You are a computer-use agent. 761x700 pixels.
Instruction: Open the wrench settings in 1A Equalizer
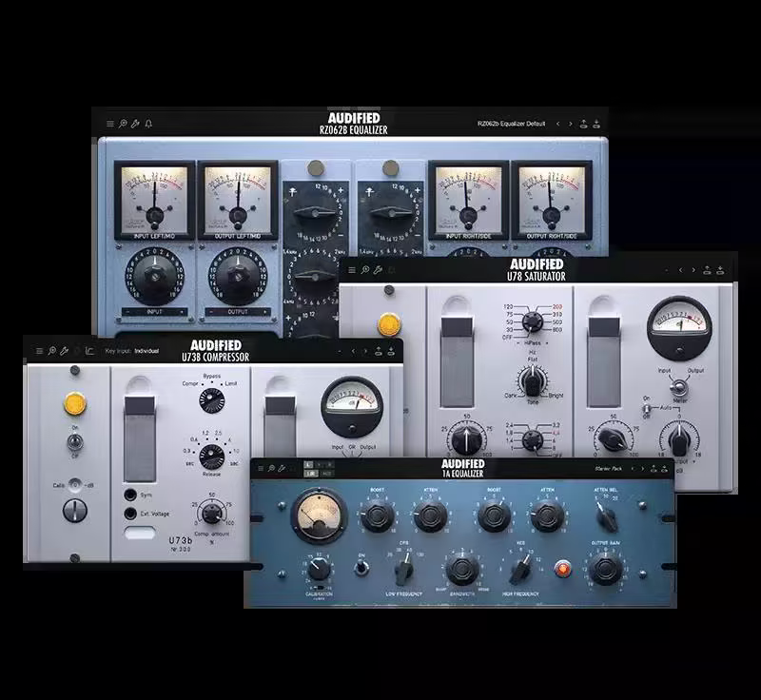click(282, 469)
